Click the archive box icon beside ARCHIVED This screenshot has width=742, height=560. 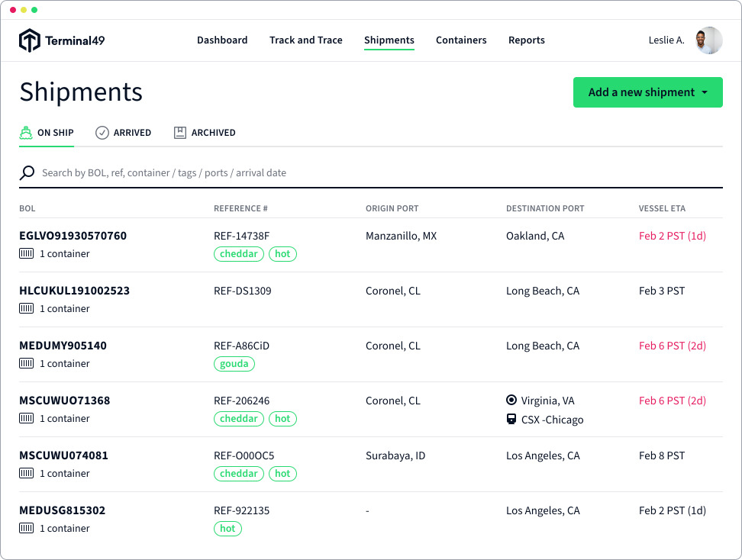pyautogui.click(x=180, y=133)
